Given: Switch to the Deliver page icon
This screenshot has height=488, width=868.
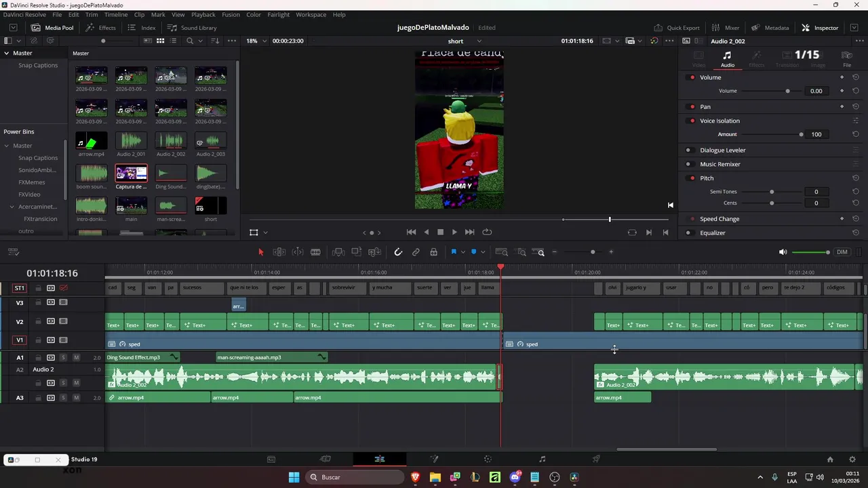Looking at the screenshot, I should point(596,459).
